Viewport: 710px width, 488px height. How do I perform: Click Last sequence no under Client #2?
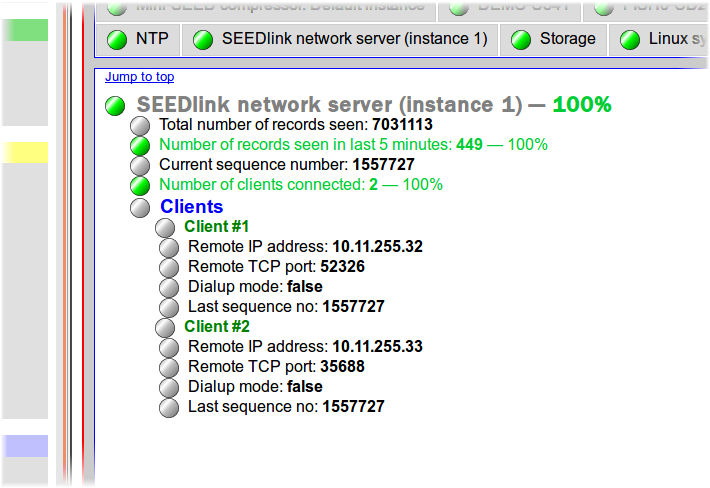coord(286,407)
